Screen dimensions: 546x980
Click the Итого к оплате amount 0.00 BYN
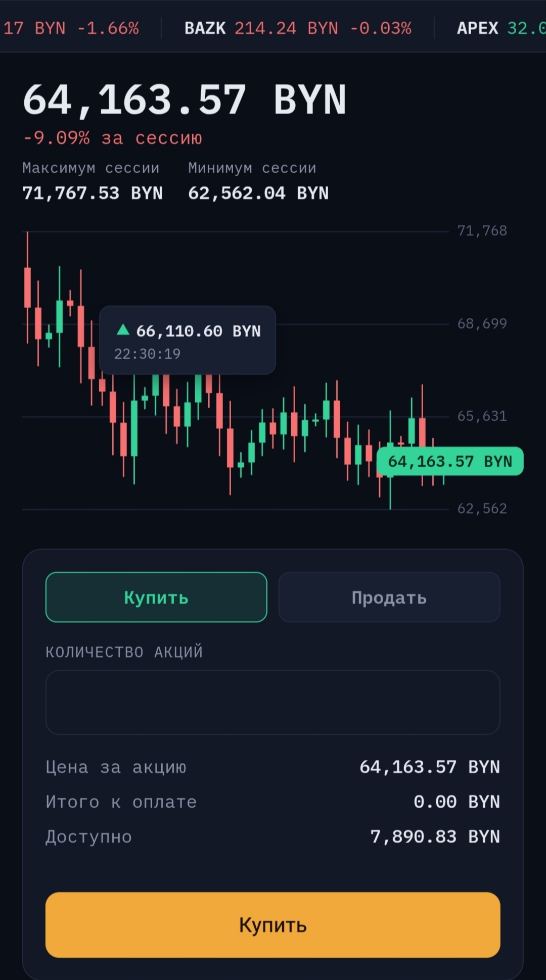[457, 802]
